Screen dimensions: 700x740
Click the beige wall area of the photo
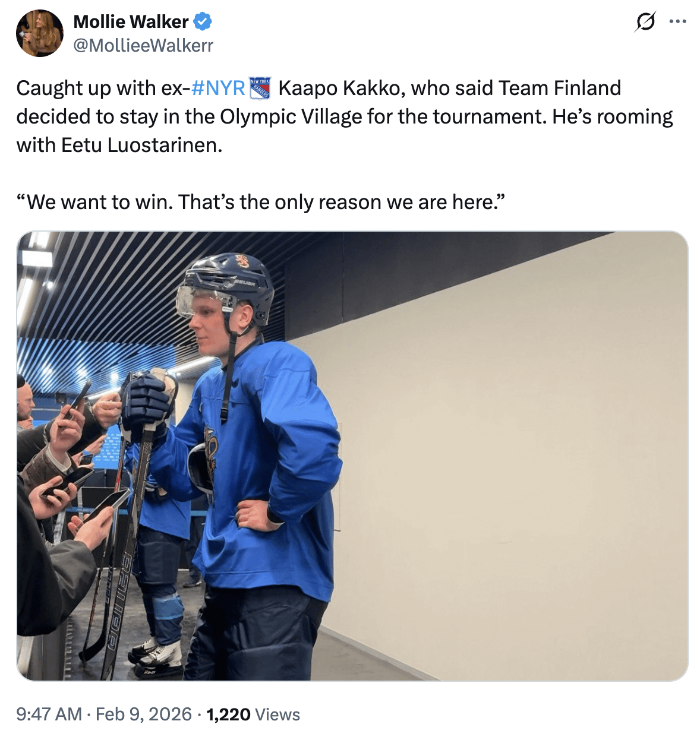[x=505, y=445]
